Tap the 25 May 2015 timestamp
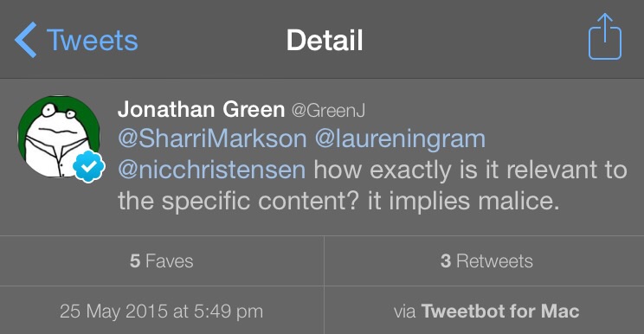This screenshot has height=334, width=644. pos(161,311)
